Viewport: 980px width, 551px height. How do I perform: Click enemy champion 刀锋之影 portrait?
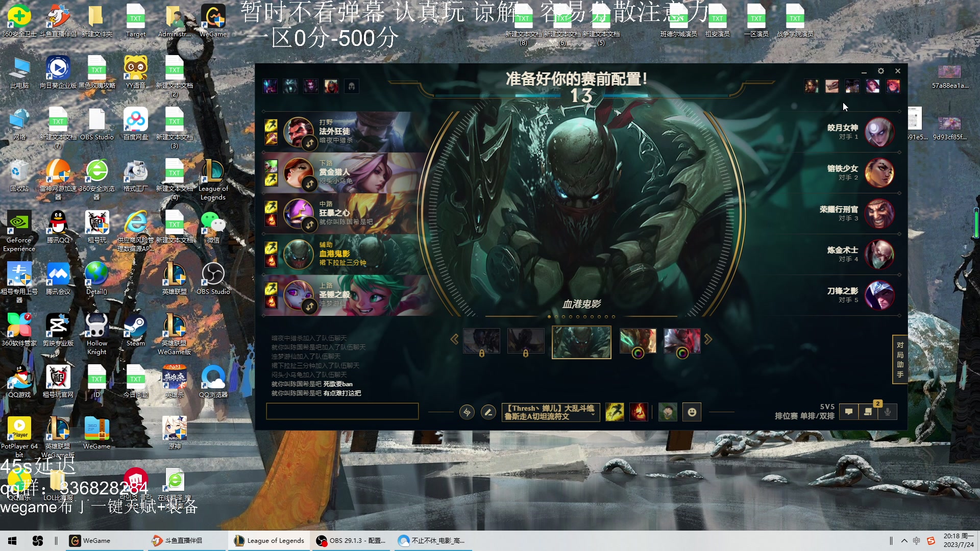[879, 295]
